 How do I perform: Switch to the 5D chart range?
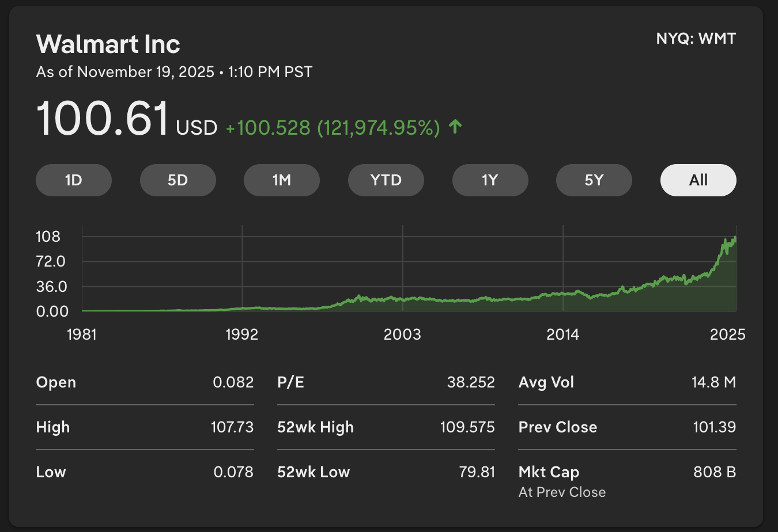(x=177, y=180)
